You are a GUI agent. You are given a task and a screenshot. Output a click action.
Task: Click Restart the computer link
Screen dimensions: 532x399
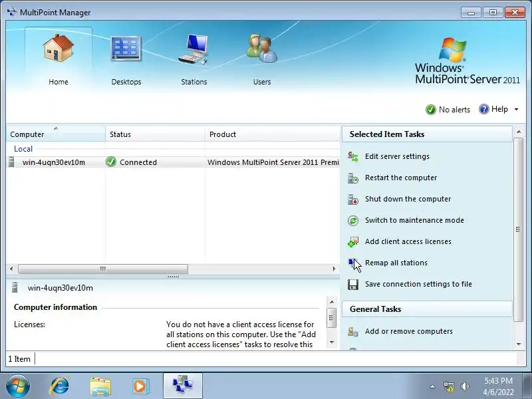[x=401, y=178]
